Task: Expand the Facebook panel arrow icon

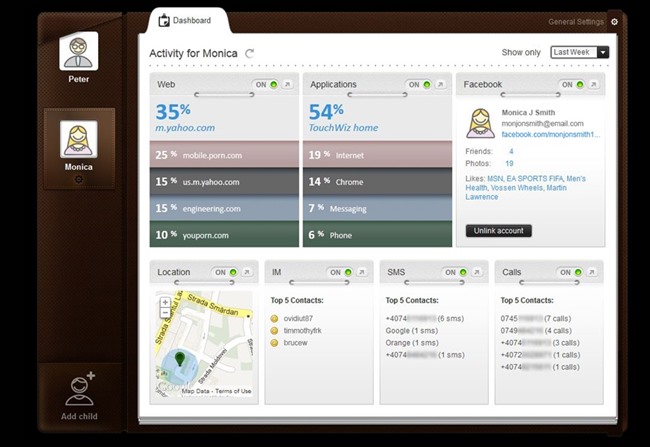Action: [x=594, y=84]
